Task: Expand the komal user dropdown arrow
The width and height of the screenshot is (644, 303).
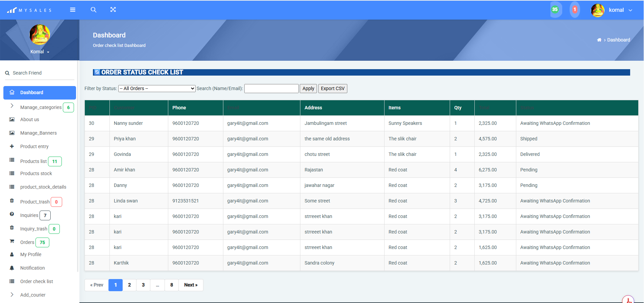Action: 630,10
